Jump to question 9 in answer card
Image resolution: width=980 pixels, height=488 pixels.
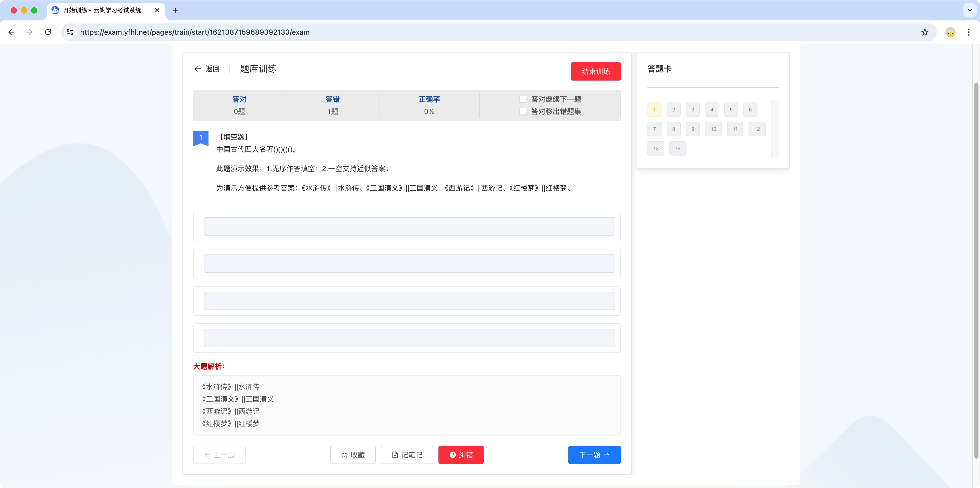coord(693,129)
